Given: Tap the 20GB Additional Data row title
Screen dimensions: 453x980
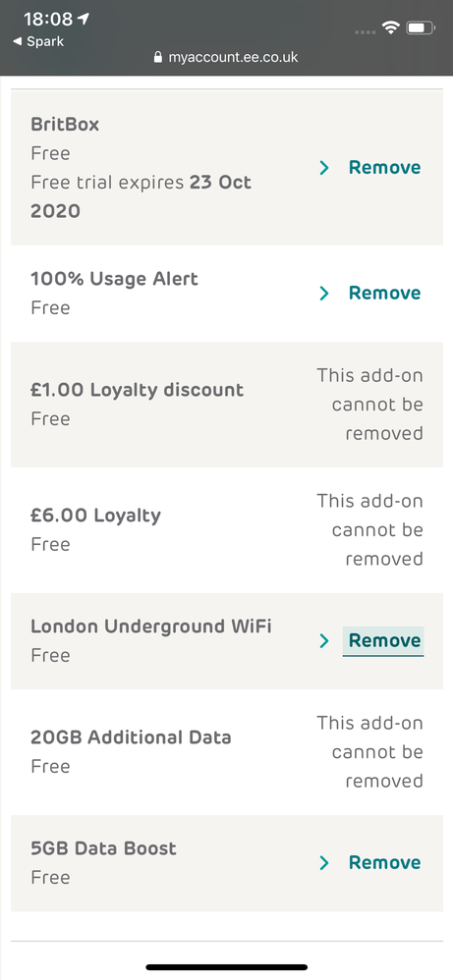Looking at the screenshot, I should click(x=131, y=737).
